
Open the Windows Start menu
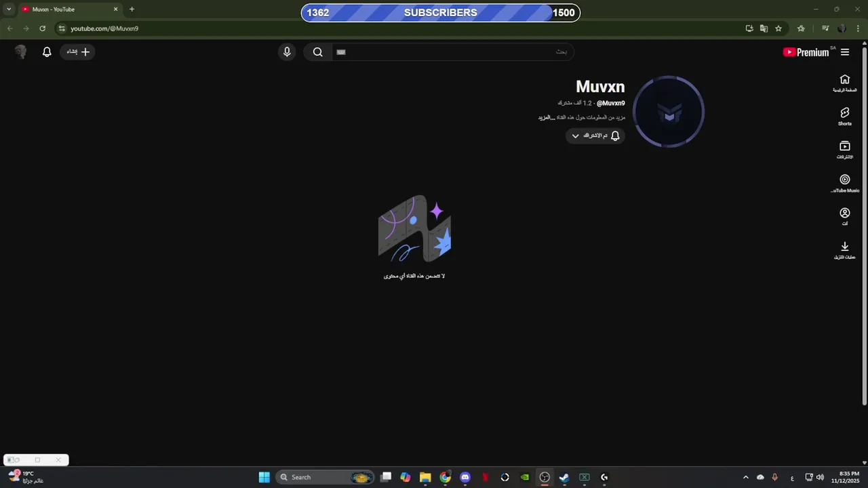pyautogui.click(x=264, y=477)
